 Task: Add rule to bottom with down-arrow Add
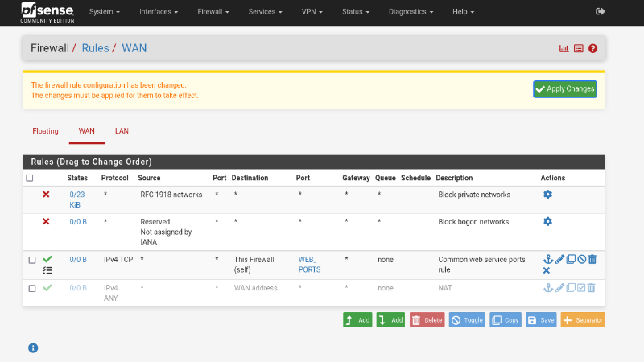point(390,320)
